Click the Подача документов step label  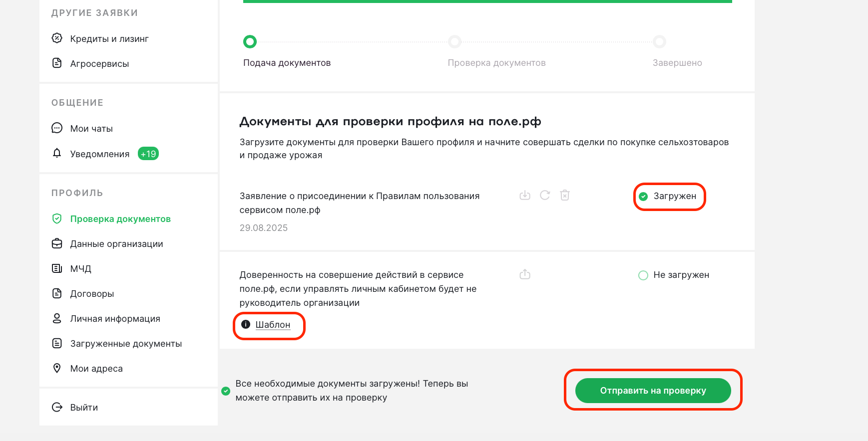[287, 63]
